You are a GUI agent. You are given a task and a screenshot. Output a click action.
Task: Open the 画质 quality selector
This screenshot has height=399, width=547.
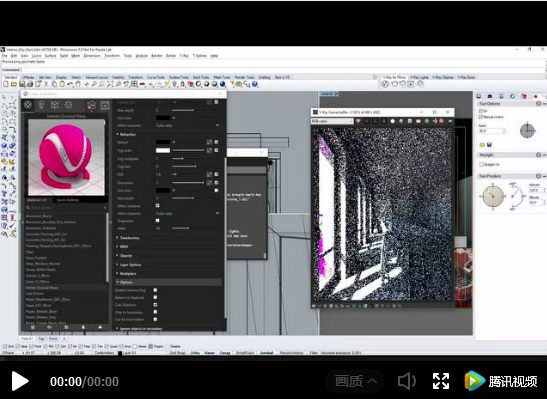click(355, 381)
